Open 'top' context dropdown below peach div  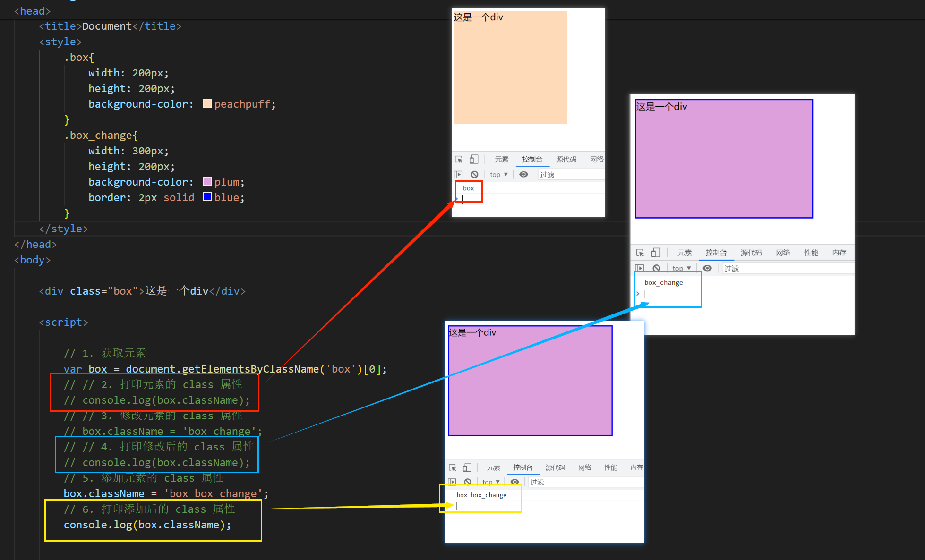(x=498, y=174)
